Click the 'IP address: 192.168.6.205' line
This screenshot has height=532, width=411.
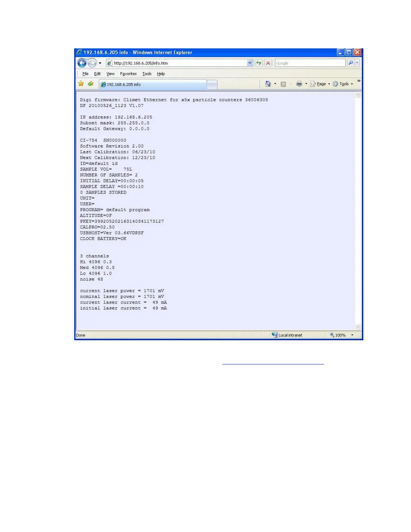tap(116, 117)
